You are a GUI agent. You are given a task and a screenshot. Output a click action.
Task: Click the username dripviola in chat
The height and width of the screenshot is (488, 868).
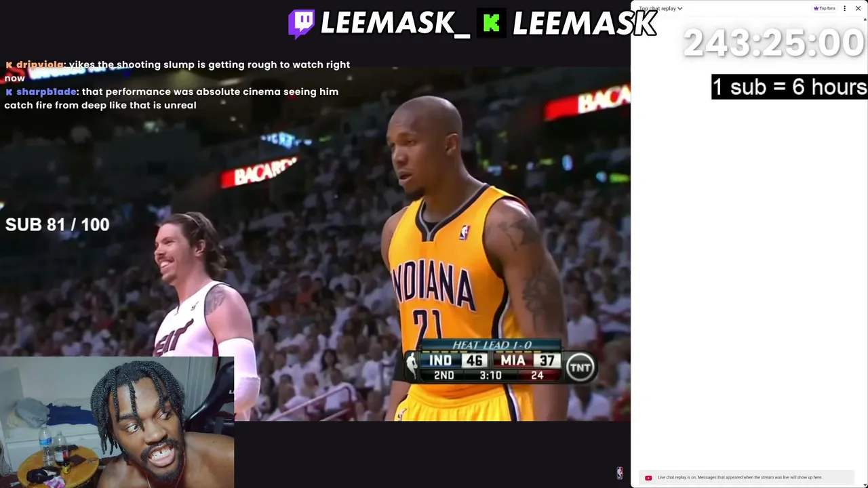(40, 64)
